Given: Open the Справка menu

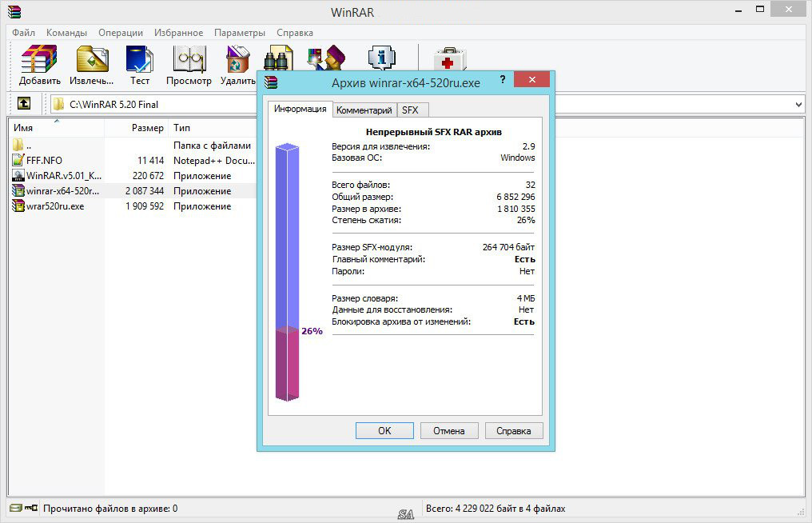Looking at the screenshot, I should click(295, 33).
